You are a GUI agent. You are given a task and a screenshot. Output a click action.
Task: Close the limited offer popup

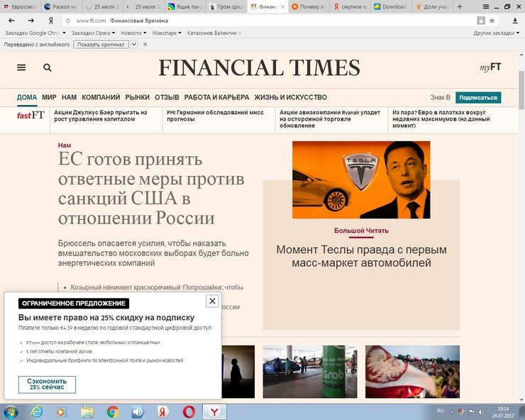(212, 301)
